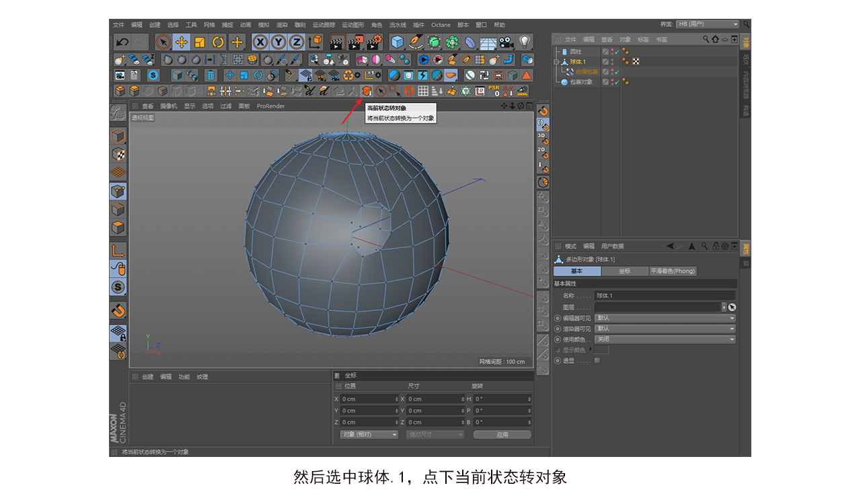Enable 2D snap in side toolbar
Screen dimensions: 861x504
coord(542,153)
